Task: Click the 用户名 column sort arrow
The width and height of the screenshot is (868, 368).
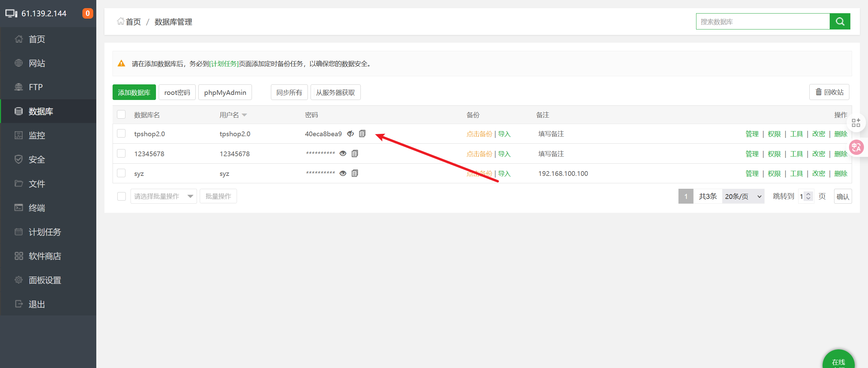Action: click(x=244, y=115)
